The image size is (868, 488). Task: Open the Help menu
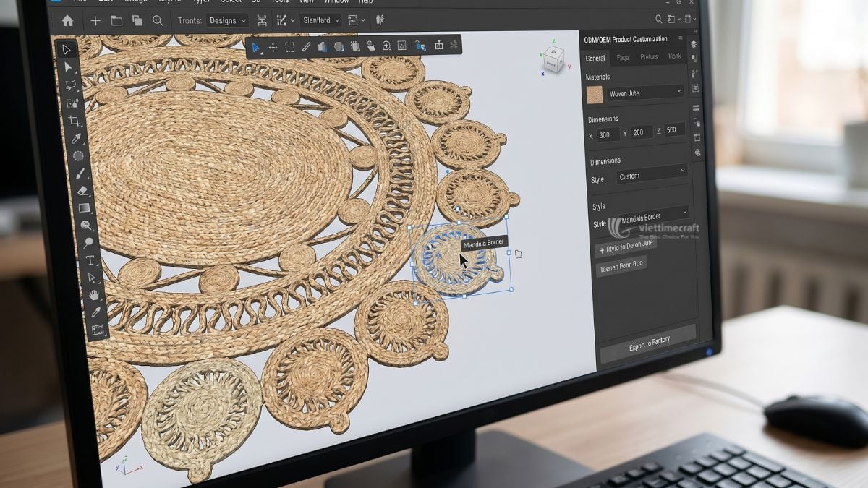click(x=366, y=1)
